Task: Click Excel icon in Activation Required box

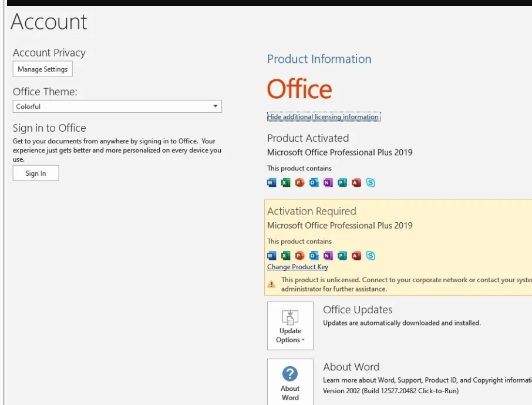Action: (x=286, y=256)
